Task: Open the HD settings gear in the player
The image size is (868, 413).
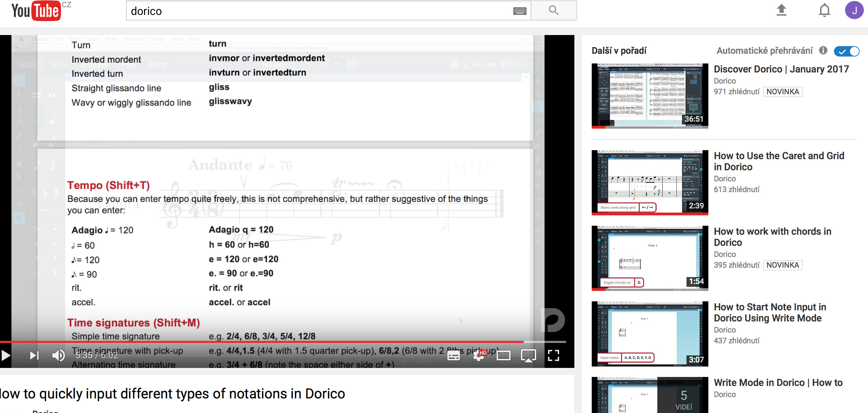Action: click(480, 355)
